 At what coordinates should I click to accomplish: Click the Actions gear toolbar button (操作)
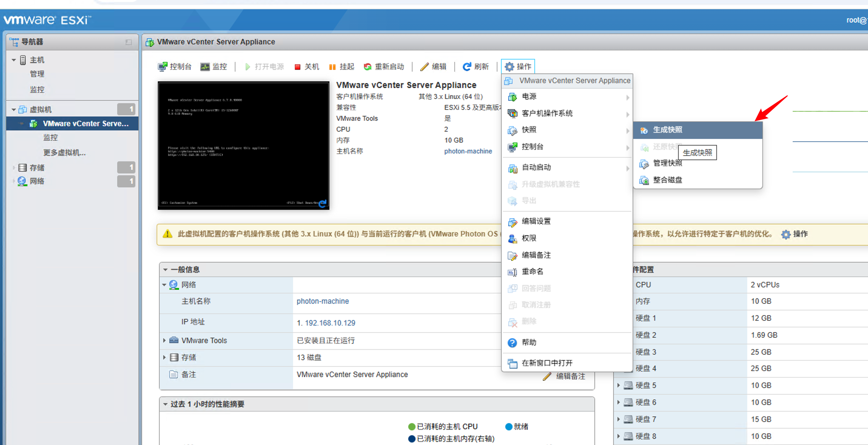(518, 67)
